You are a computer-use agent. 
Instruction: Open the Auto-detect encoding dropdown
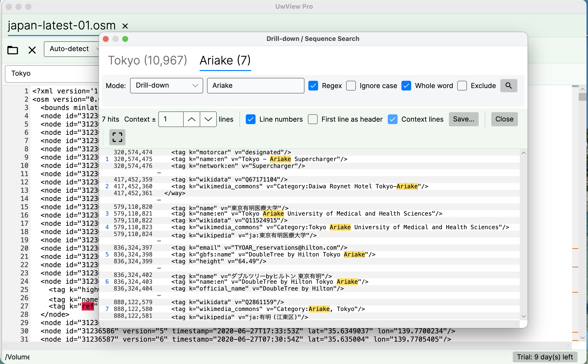72,49
